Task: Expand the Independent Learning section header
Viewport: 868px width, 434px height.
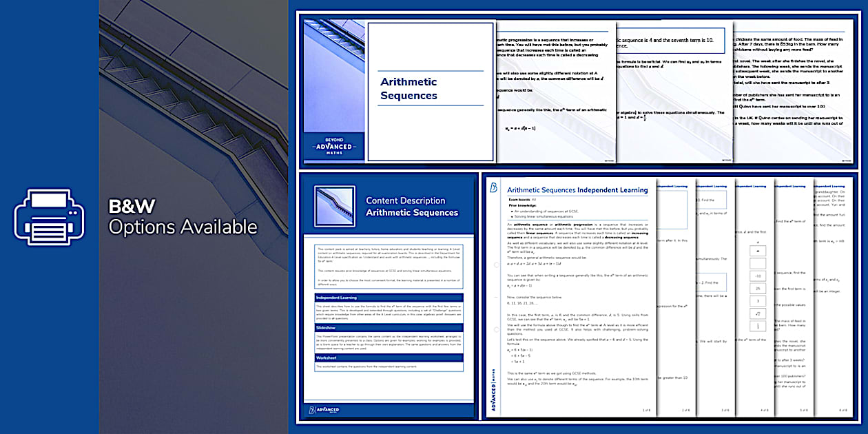Action: click(388, 298)
